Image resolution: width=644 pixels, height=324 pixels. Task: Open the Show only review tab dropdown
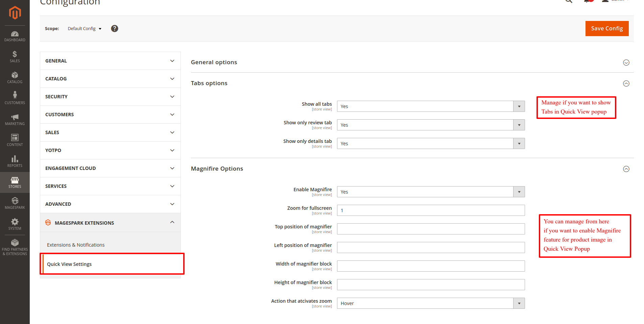(x=431, y=125)
